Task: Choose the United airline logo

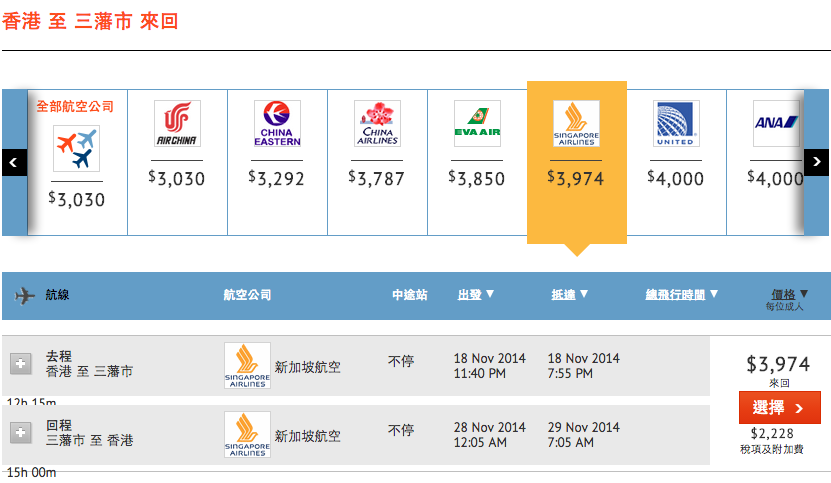Action: [676, 124]
